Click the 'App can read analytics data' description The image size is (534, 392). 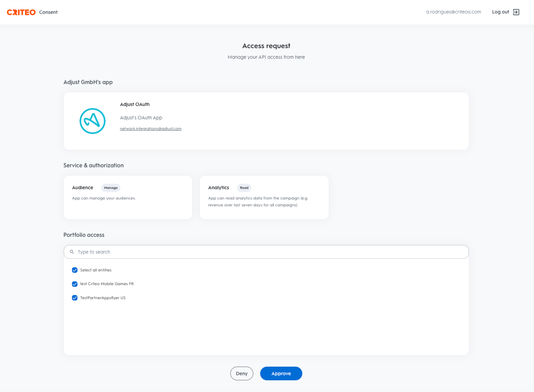(258, 201)
